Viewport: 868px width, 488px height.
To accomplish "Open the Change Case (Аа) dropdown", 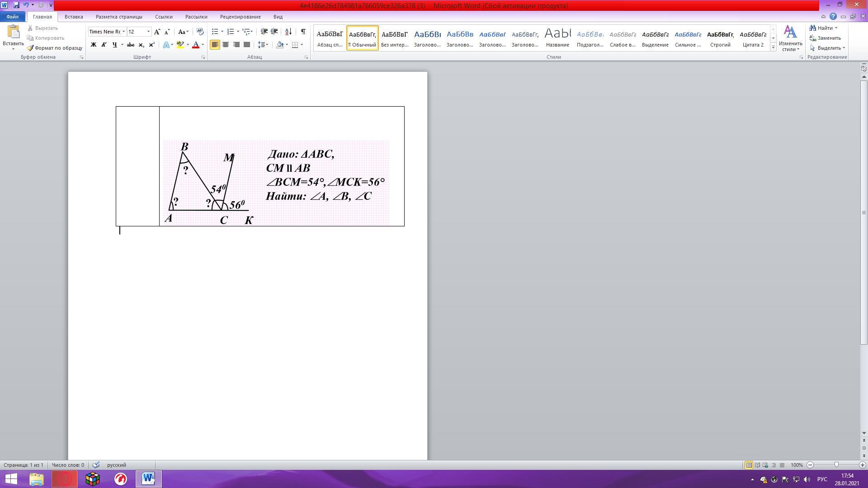I will 183,32.
